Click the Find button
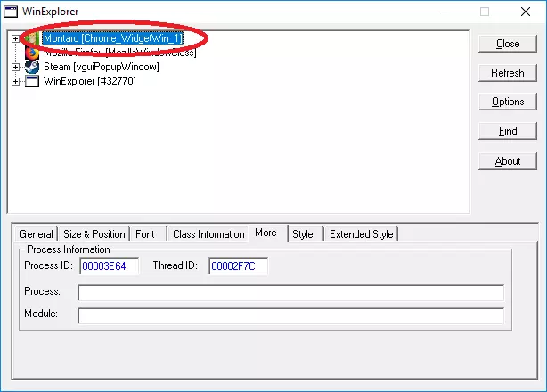Screen dimensions: 547x392 pyautogui.click(x=508, y=131)
